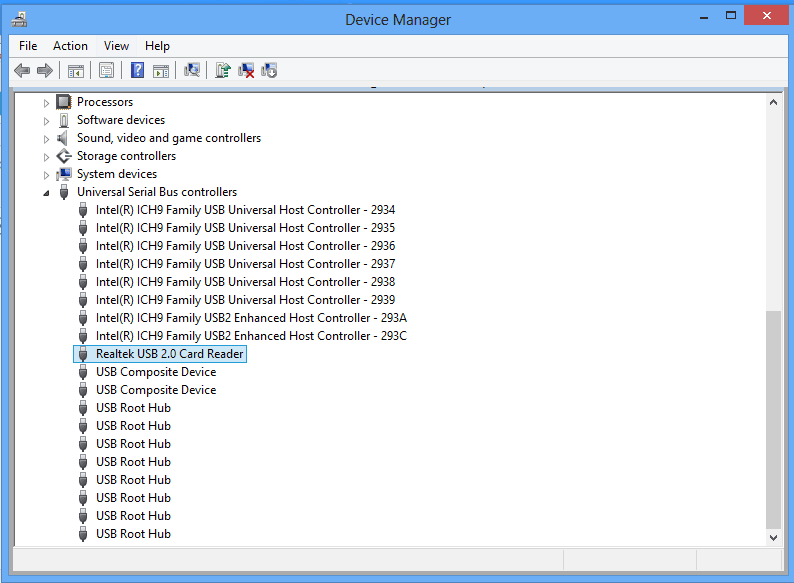Viewport: 794px width, 583px height.
Task: Select ICH9 USB Universal Host Controller - 2934
Action: (245, 210)
